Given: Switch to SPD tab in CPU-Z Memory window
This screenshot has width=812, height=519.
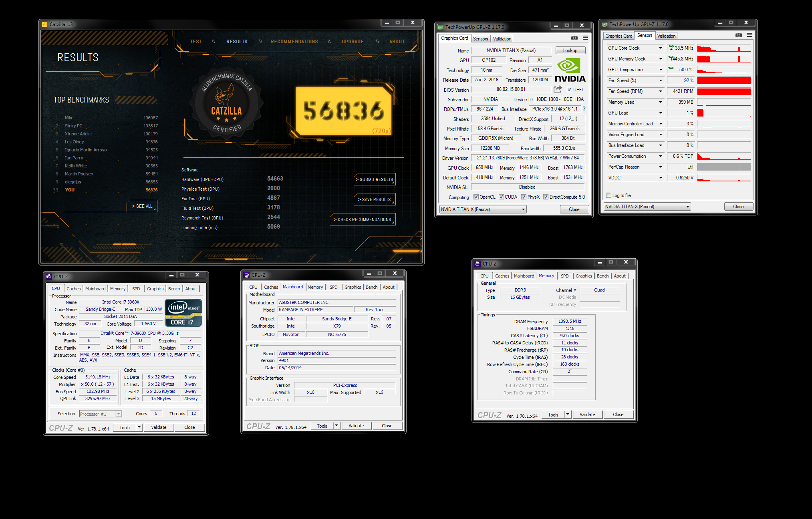Looking at the screenshot, I should tap(564, 276).
